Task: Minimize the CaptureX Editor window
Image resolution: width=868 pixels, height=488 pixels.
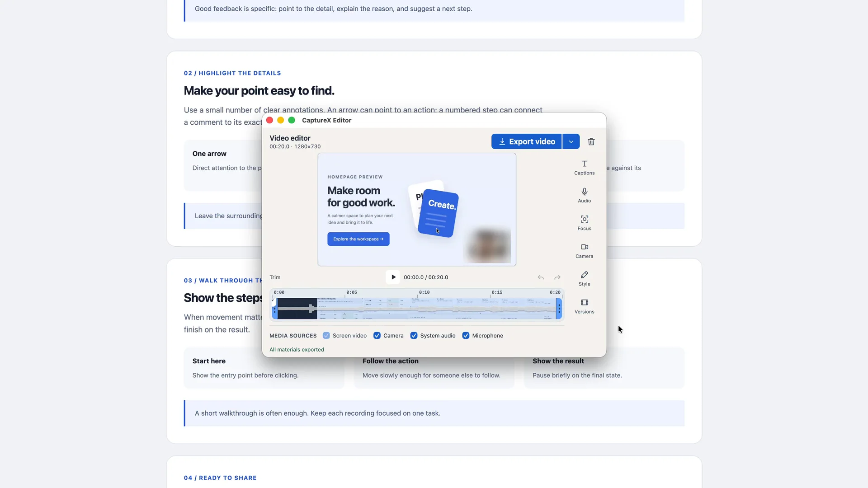Action: point(280,120)
